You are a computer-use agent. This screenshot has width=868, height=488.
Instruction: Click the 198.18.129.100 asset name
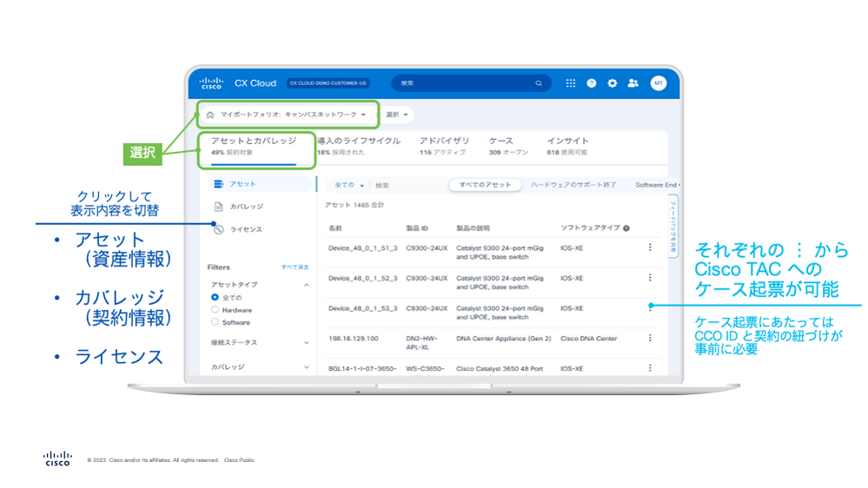point(353,338)
